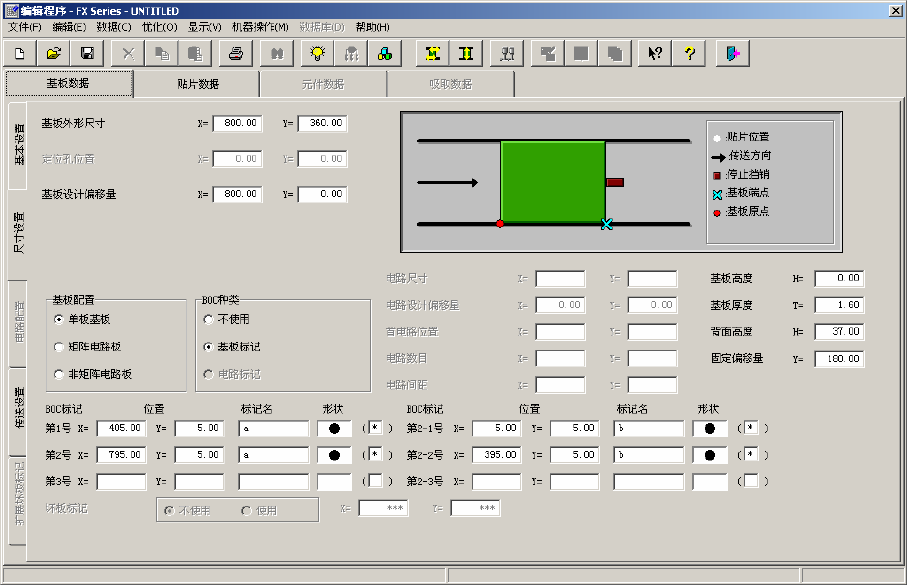Switch to the 传送设置 side tab

pyautogui.click(x=18, y=409)
